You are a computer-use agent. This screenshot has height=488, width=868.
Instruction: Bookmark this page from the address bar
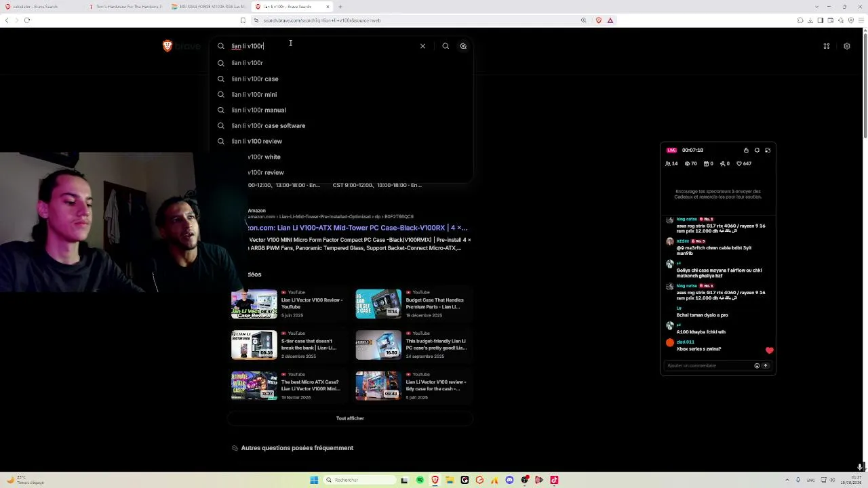(243, 20)
